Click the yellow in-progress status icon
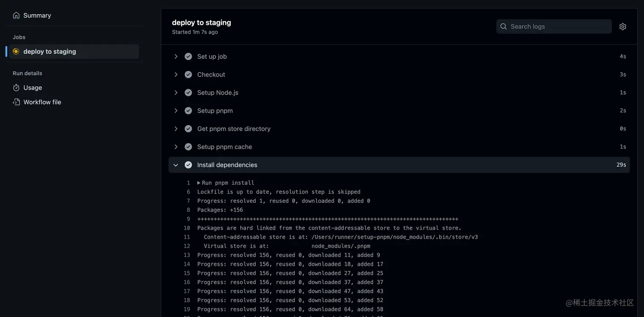The height and width of the screenshot is (317, 644). (x=16, y=52)
